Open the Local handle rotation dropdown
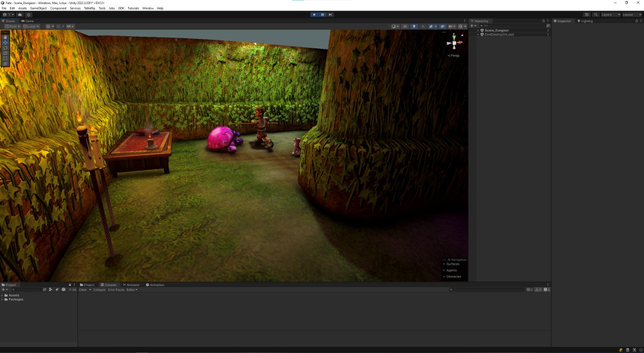Image resolution: width=644 pixels, height=353 pixels. 31,26
